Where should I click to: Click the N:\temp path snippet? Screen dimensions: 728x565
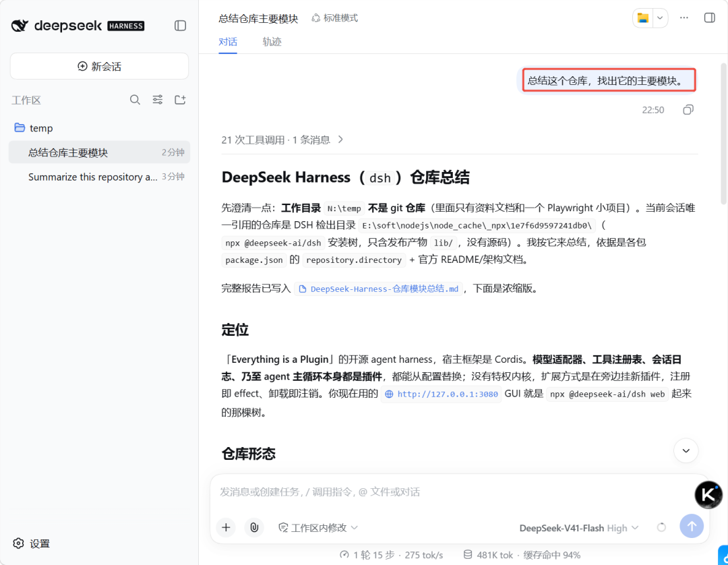tap(344, 208)
